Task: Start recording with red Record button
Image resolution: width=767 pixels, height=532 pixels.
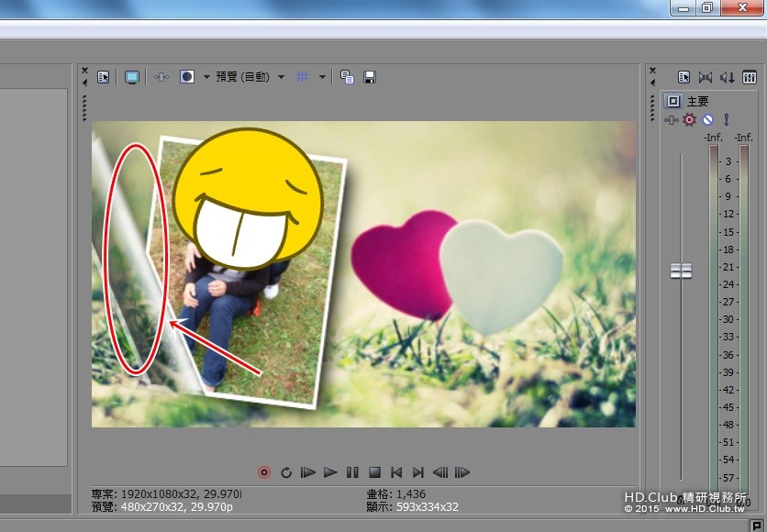Action: click(264, 472)
